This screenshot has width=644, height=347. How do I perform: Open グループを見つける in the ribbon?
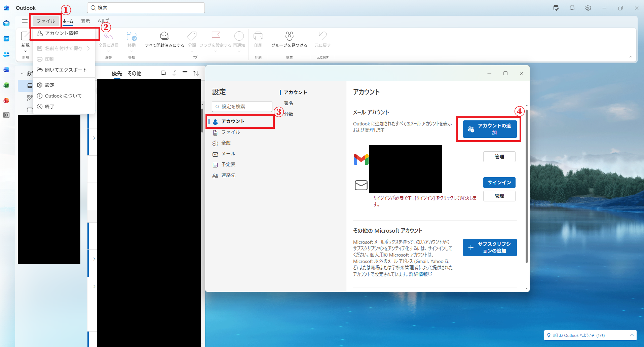(289, 40)
